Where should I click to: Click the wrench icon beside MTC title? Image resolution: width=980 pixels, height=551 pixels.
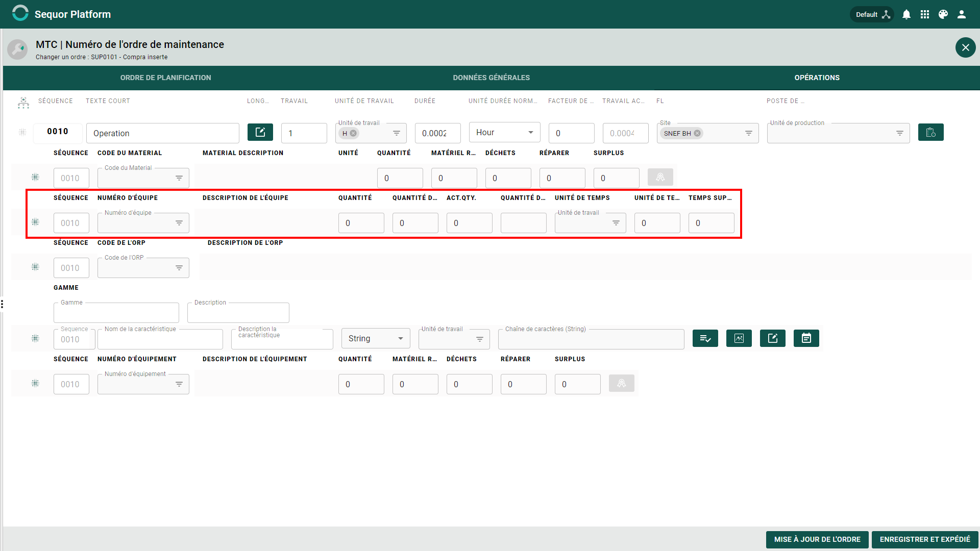click(17, 49)
